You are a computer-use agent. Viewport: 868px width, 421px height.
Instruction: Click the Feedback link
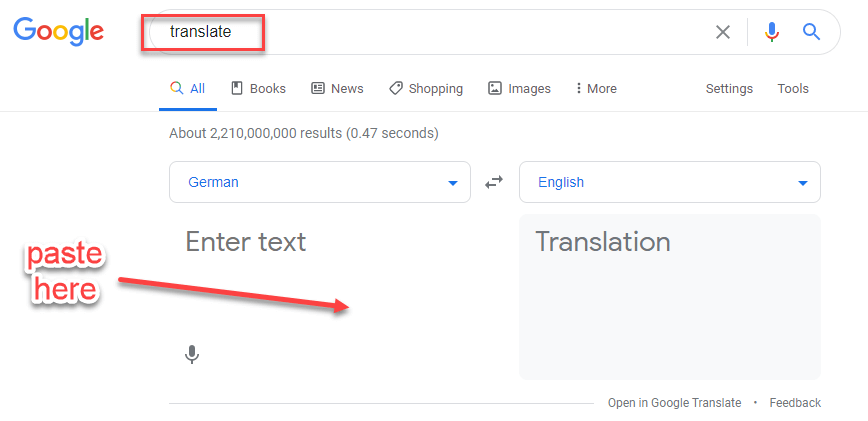tap(795, 403)
